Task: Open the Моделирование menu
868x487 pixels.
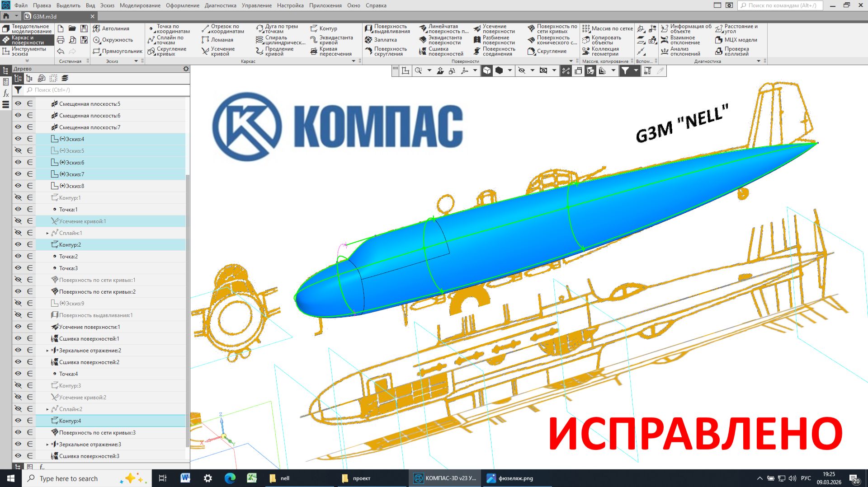Action: pos(140,5)
